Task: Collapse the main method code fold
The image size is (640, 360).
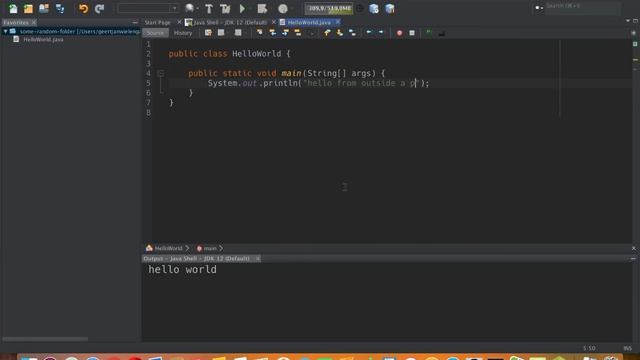Action: coord(160,73)
